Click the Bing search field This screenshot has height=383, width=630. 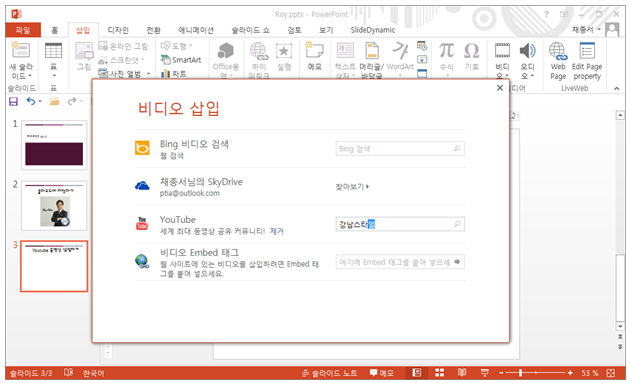400,149
